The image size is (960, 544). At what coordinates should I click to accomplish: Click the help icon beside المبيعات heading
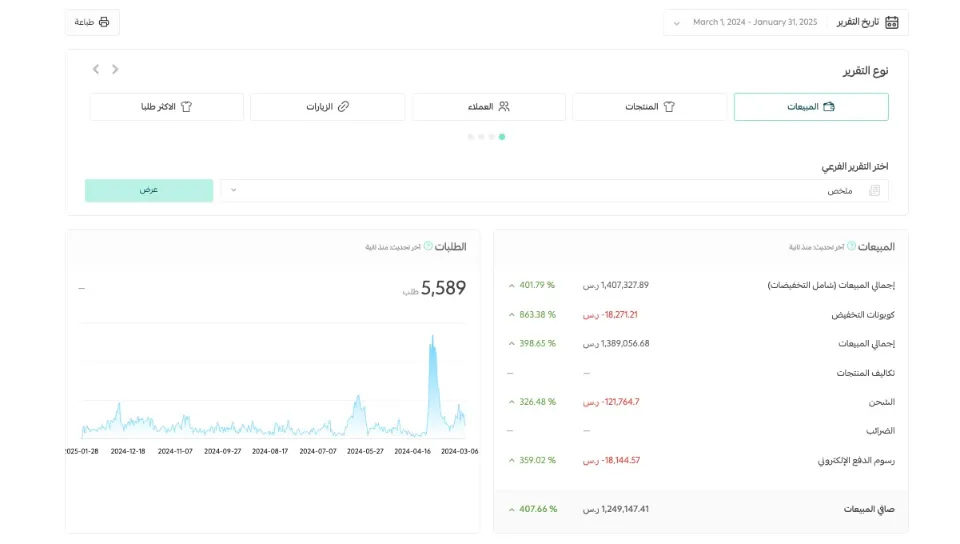pyautogui.click(x=851, y=246)
